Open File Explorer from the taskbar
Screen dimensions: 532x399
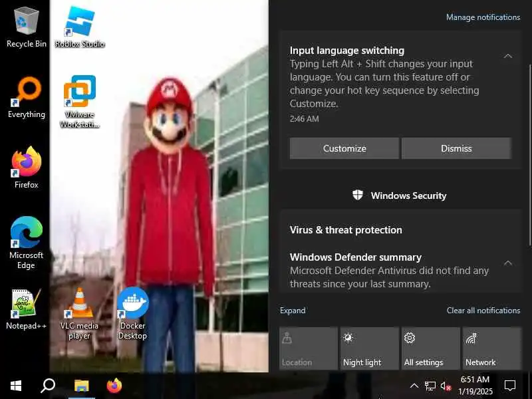tap(81, 386)
